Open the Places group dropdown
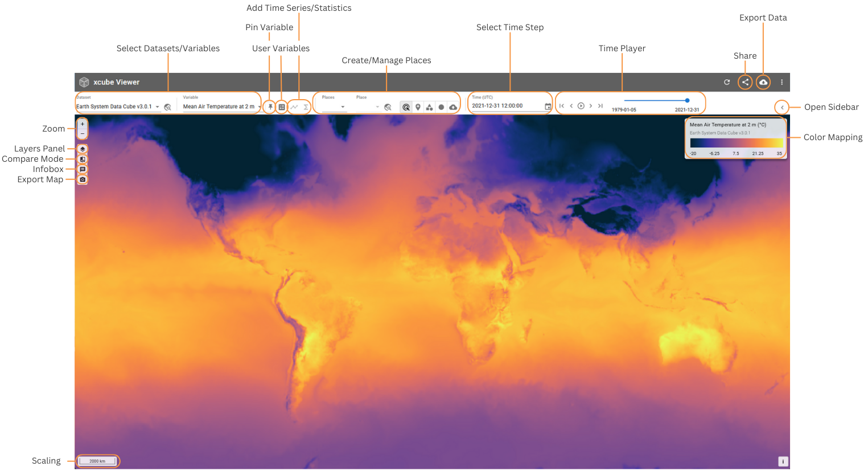 coord(343,107)
